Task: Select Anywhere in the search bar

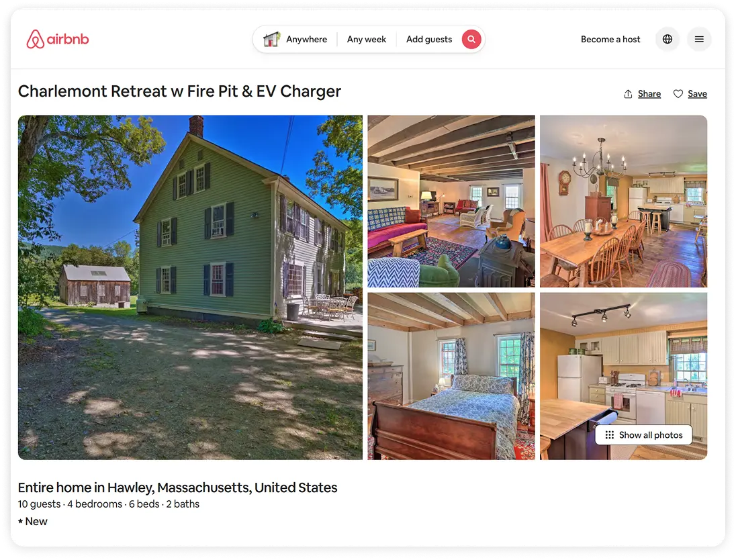Action: [306, 40]
